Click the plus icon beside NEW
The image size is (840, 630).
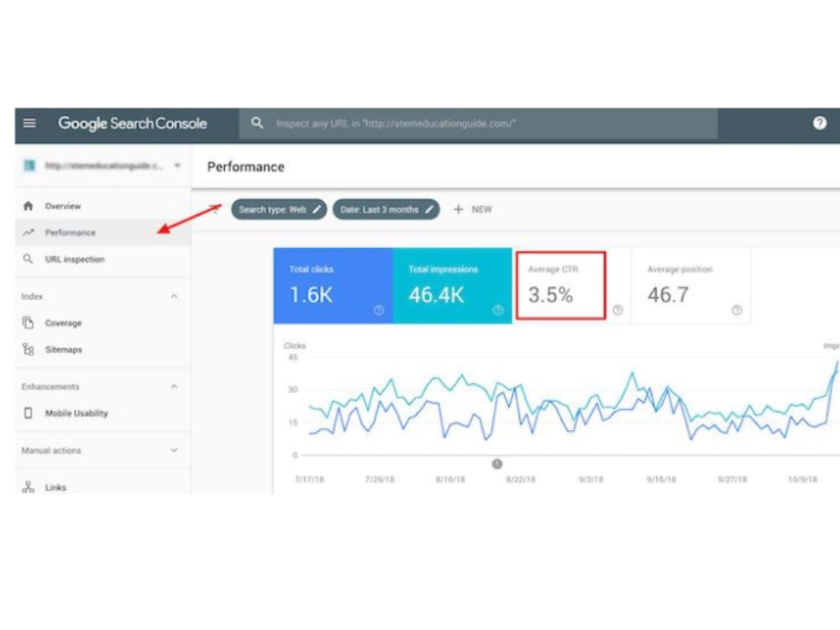(458, 209)
